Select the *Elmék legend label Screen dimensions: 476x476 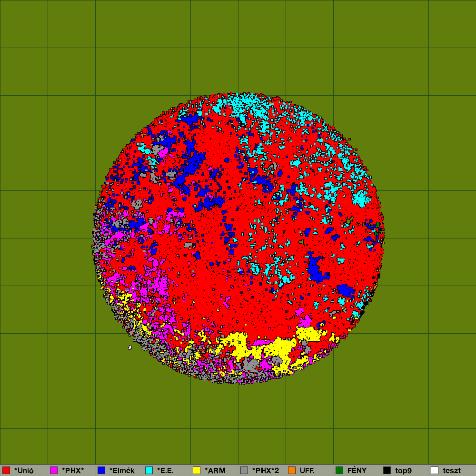pos(122,471)
